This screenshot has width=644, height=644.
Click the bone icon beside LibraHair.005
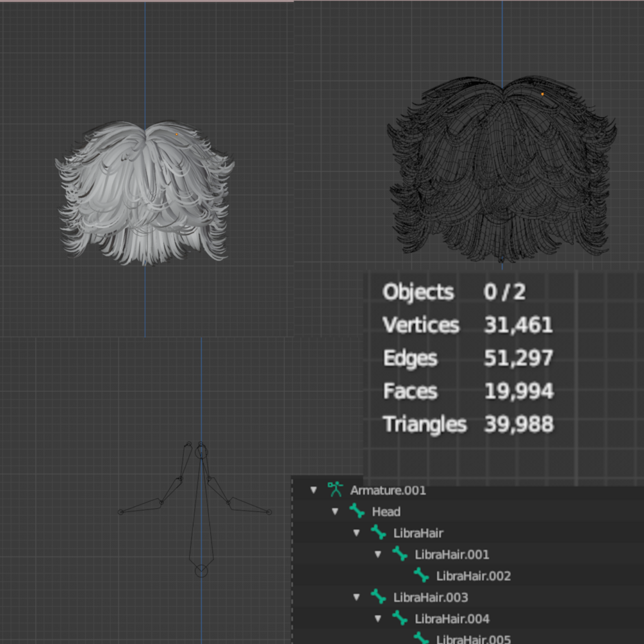coord(421,638)
